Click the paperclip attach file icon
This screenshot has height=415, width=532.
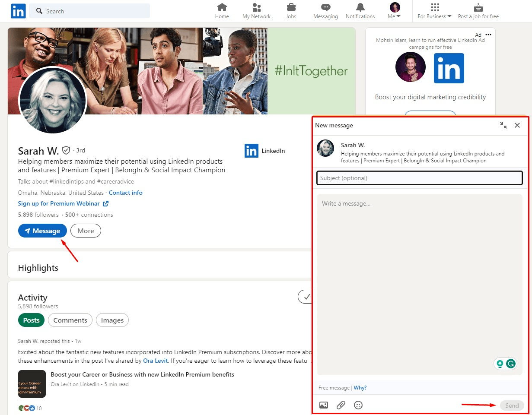click(x=341, y=405)
